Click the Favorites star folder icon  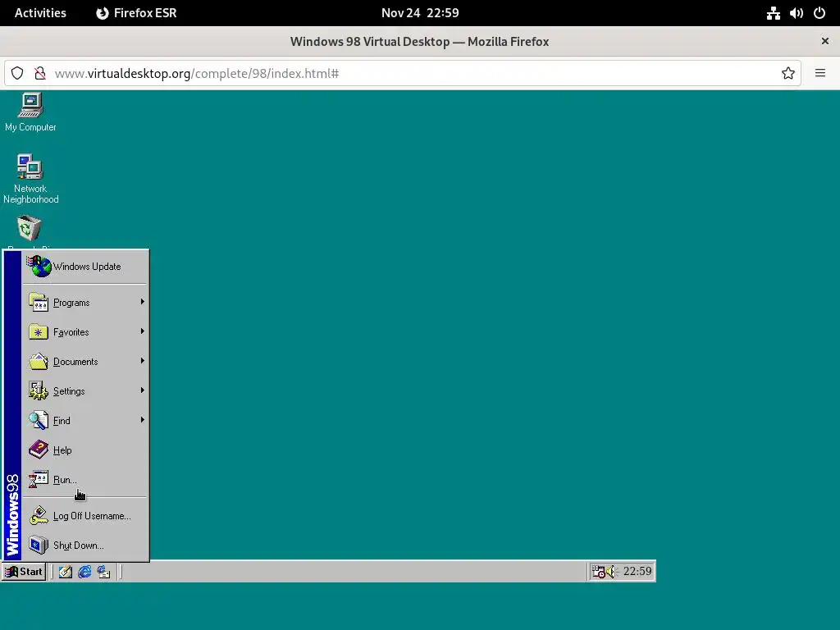pos(39,332)
